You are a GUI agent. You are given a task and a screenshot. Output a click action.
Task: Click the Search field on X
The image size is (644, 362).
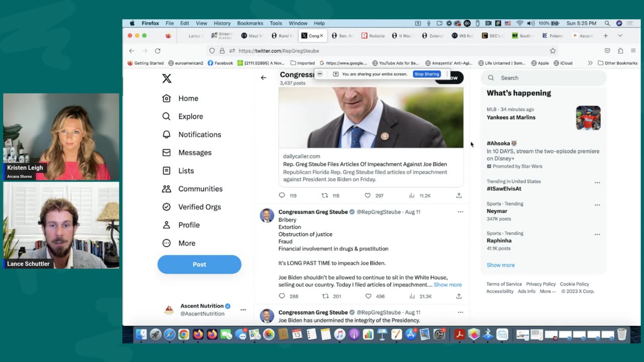point(544,78)
